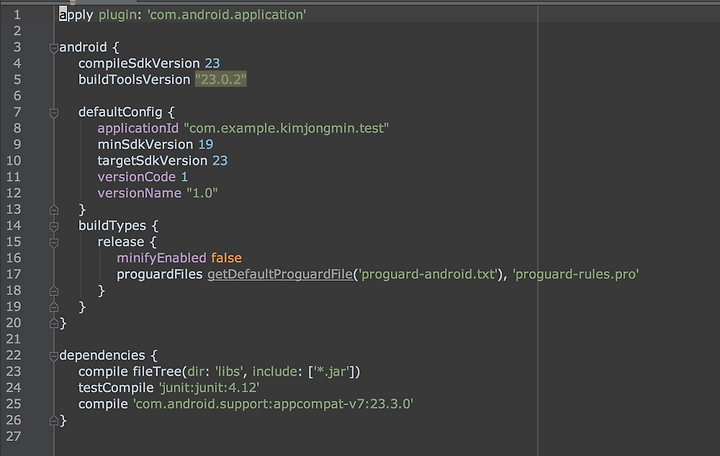Click line number 1 in the gutter
The width and height of the screenshot is (720, 456).
click(17, 15)
